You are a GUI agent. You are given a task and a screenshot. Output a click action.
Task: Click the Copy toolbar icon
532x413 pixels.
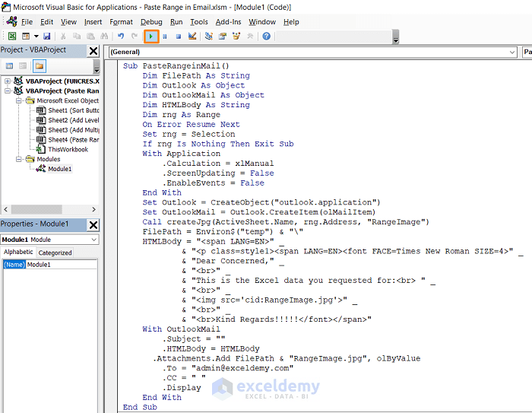(77, 36)
